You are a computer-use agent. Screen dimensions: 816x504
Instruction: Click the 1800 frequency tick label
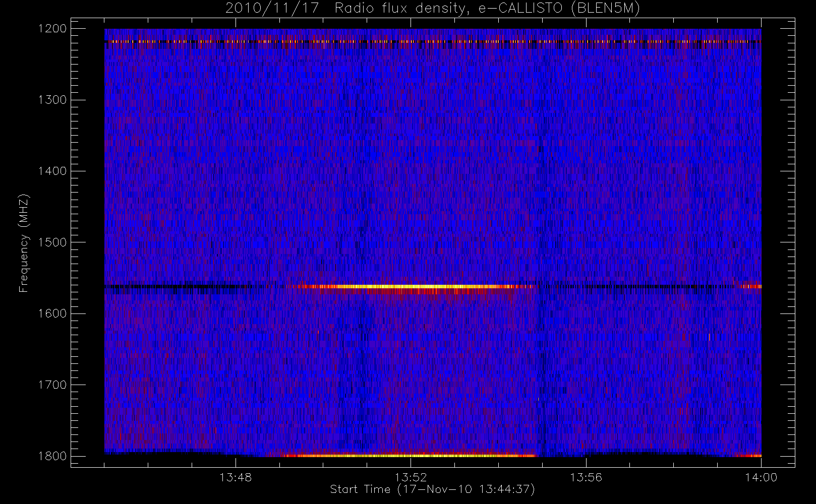coord(52,456)
